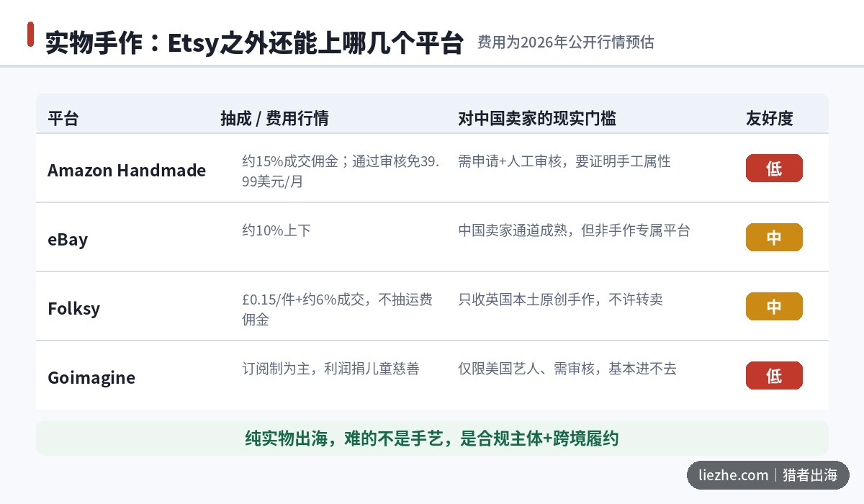This screenshot has height=504, width=864.
Task: Click the orange 中 badge in the Folksy row
Action: click(774, 307)
